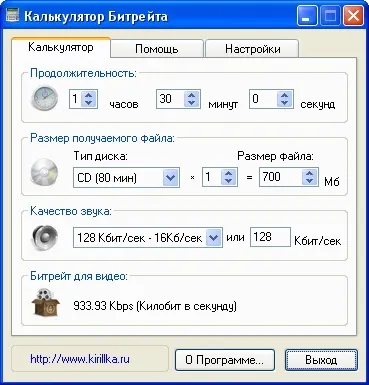Open the http://www.kirillka.ru link
The width and height of the screenshot is (369, 385).
(x=80, y=359)
